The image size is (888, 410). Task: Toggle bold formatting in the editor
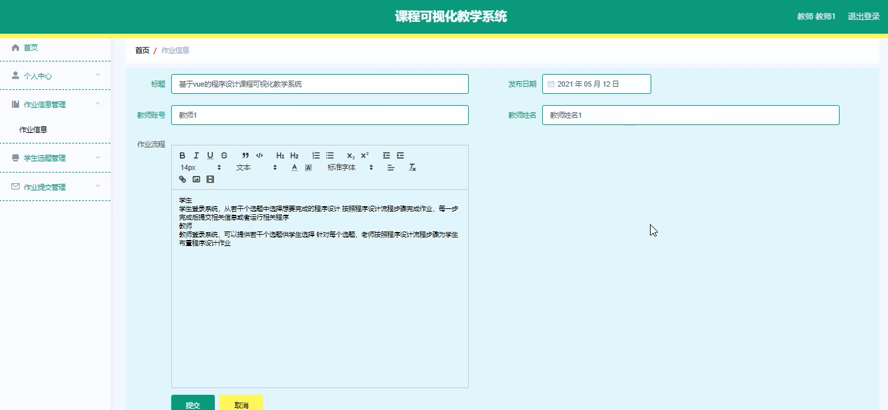click(x=182, y=156)
